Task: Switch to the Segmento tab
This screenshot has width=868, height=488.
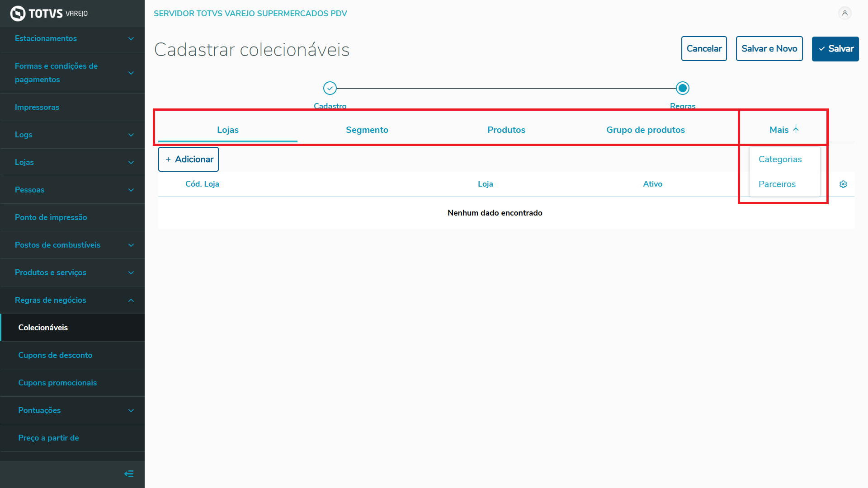Action: [x=367, y=130]
